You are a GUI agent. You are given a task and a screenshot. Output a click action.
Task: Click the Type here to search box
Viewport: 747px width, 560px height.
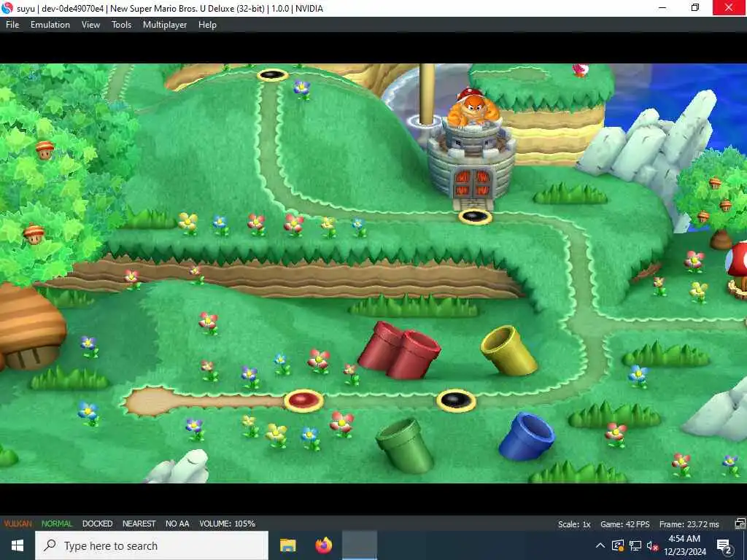[x=152, y=545]
